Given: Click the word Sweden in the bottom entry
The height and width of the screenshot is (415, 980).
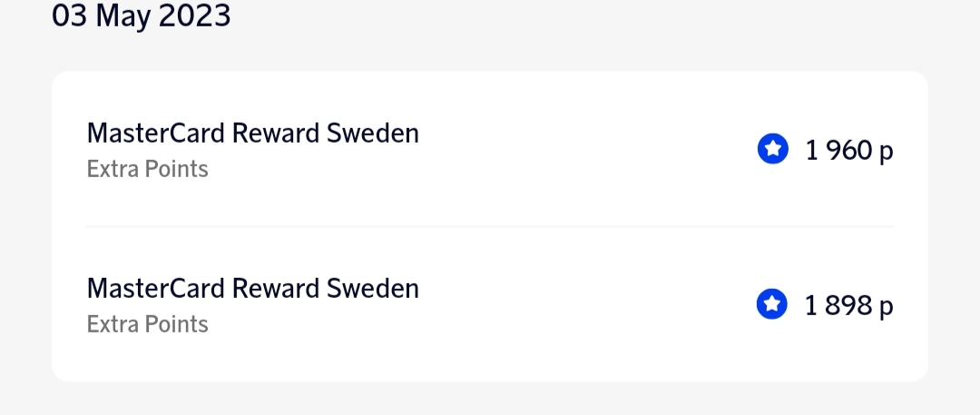Looking at the screenshot, I should click(x=372, y=289).
